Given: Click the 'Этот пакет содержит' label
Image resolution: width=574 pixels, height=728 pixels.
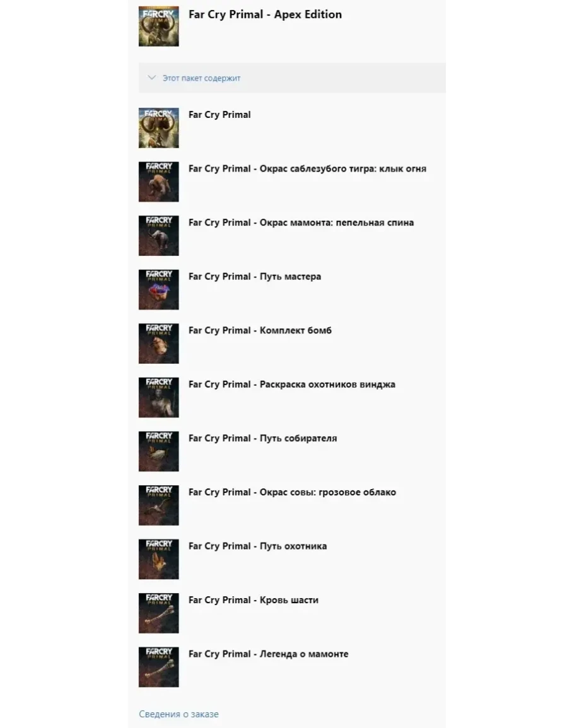Looking at the screenshot, I should (201, 78).
